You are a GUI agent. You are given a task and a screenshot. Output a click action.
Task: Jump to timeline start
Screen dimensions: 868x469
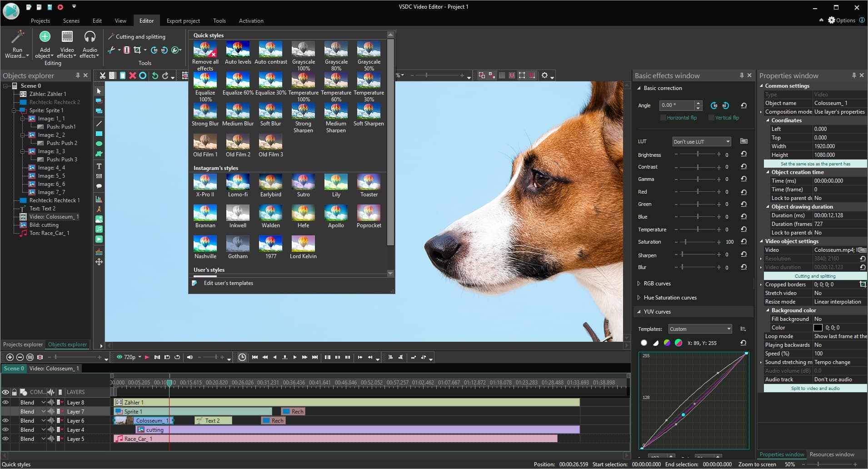point(255,357)
